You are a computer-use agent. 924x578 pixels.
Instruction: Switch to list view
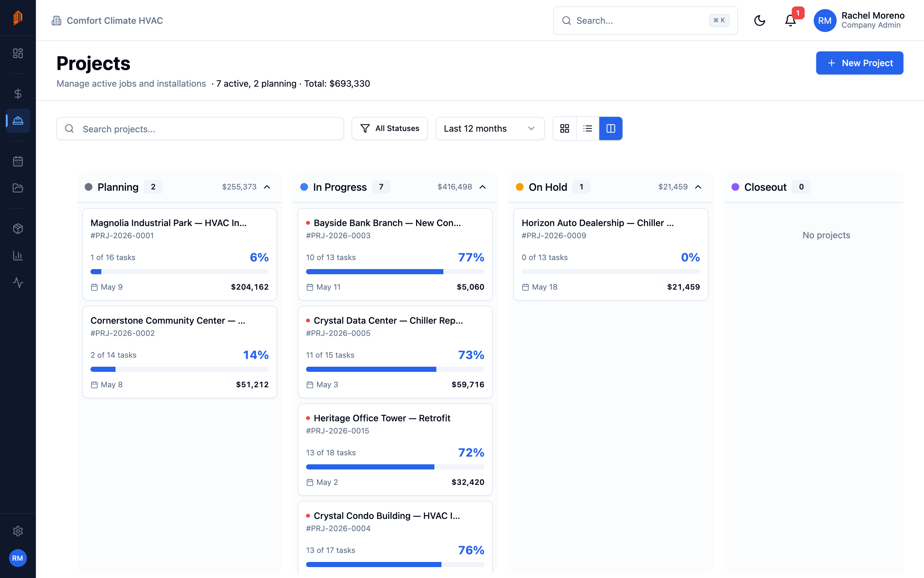pos(588,128)
